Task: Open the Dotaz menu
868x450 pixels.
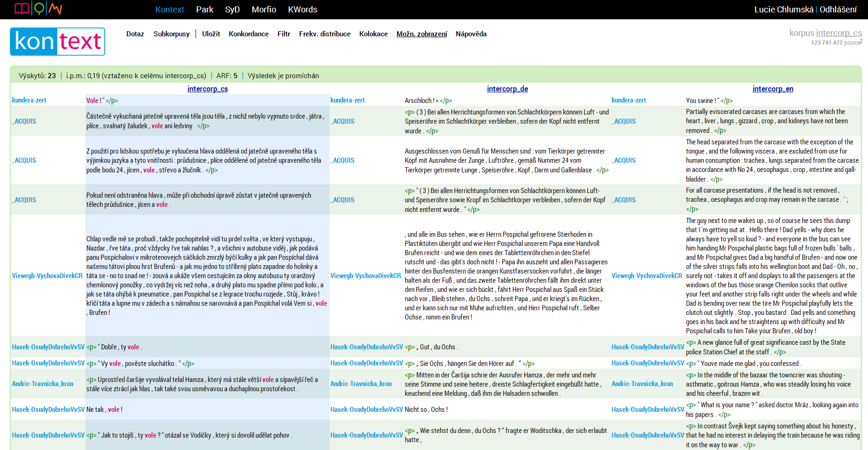Action: (x=135, y=34)
